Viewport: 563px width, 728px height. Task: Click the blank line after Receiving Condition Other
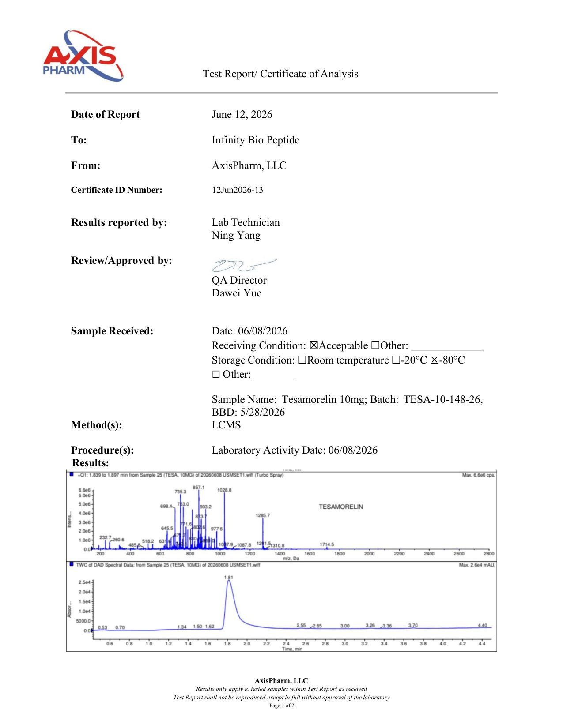click(x=447, y=349)
